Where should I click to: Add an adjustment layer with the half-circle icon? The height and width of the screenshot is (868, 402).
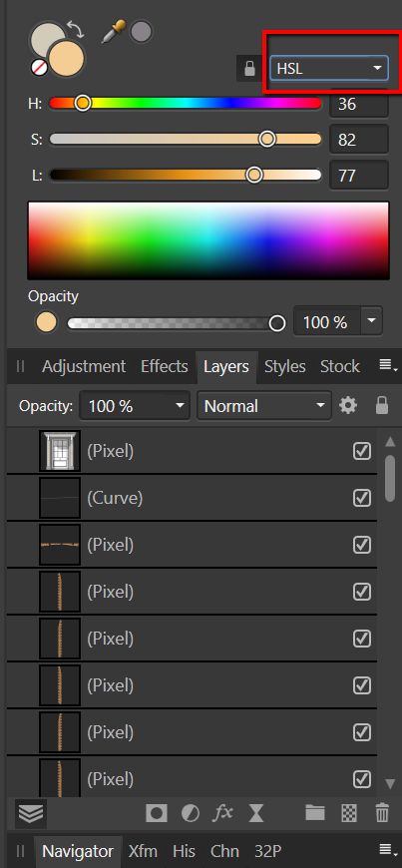190,813
